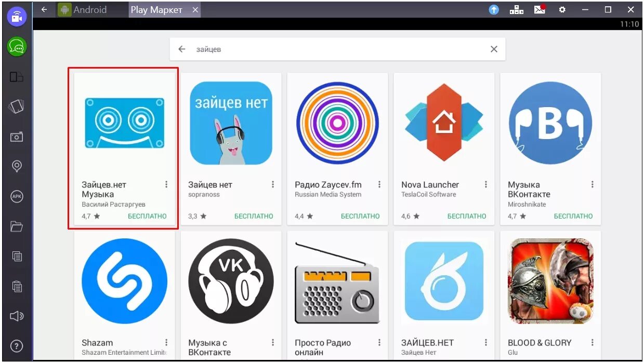Image resolution: width=644 pixels, height=362 pixels.
Task: Open the зайцев нет rabbit app icon
Action: click(231, 123)
